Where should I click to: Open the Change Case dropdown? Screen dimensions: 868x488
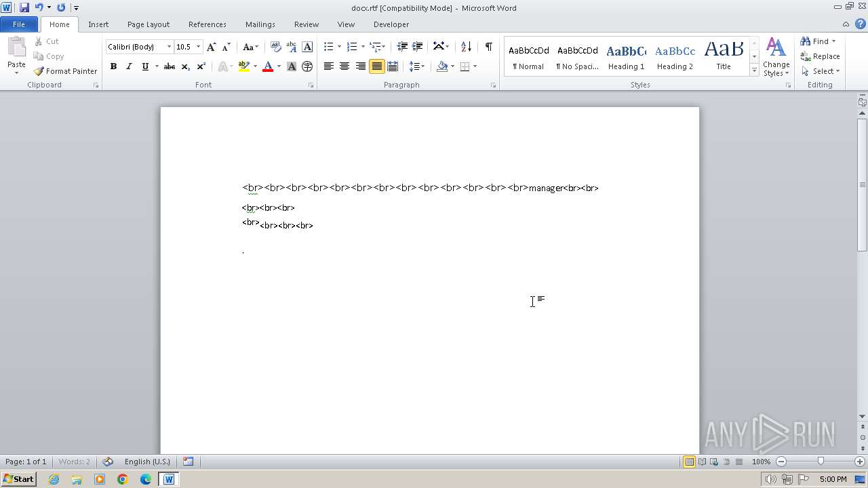tap(250, 47)
